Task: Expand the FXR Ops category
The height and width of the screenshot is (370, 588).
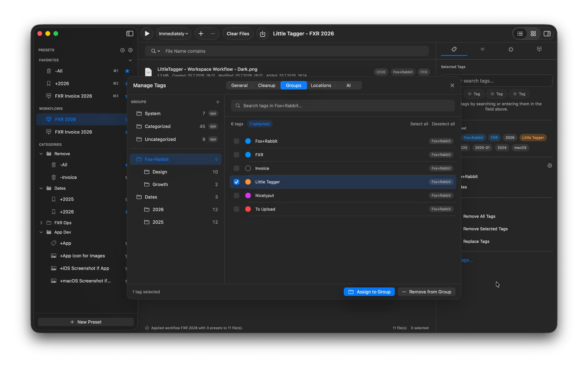Action: (41, 223)
